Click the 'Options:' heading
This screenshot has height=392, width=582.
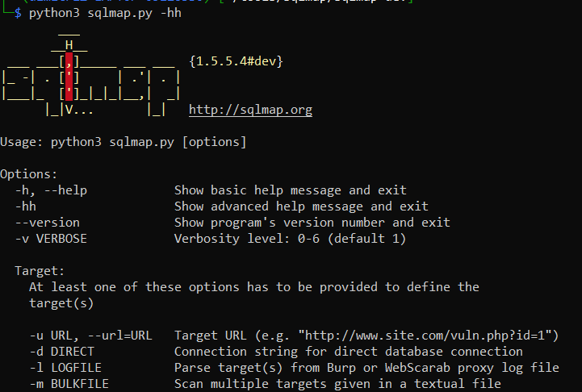pyautogui.click(x=28, y=174)
